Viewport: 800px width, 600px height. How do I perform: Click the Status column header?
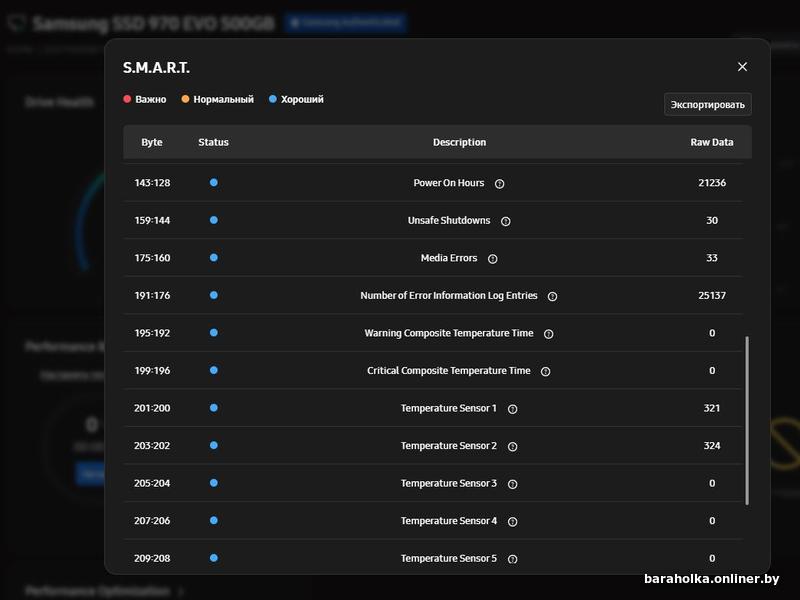click(213, 142)
